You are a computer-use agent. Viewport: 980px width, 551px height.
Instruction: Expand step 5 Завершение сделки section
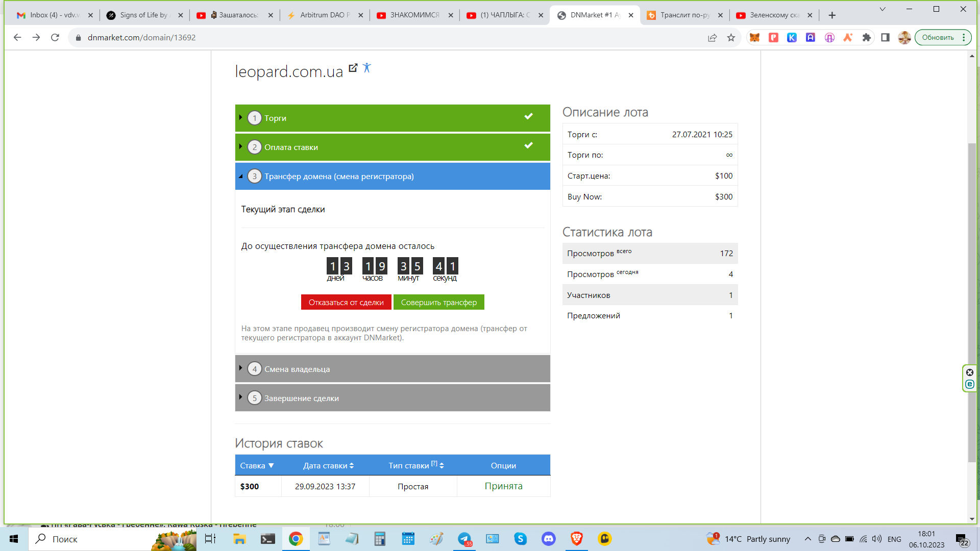pyautogui.click(x=393, y=398)
